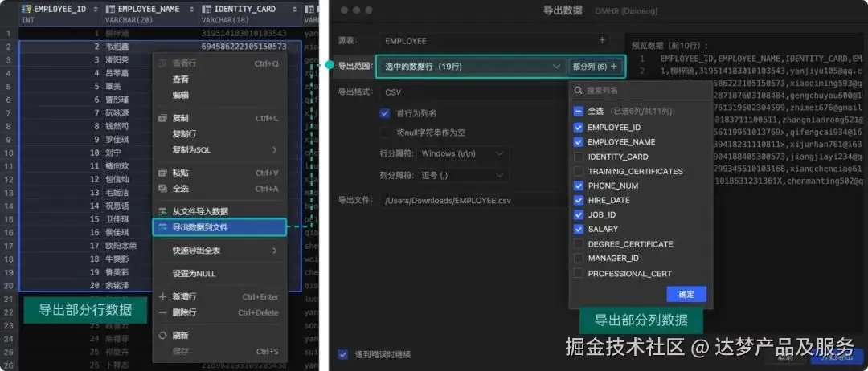Image resolution: width=868 pixels, height=371 pixels.
Task: Choose 设置为NULL from the context menu
Action: tap(194, 274)
